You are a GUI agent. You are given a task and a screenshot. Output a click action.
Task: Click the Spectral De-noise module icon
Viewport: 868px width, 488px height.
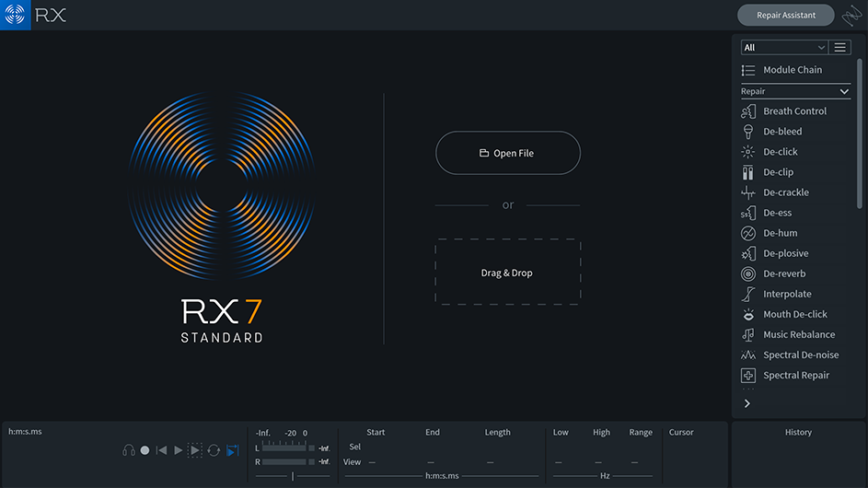[x=747, y=355]
